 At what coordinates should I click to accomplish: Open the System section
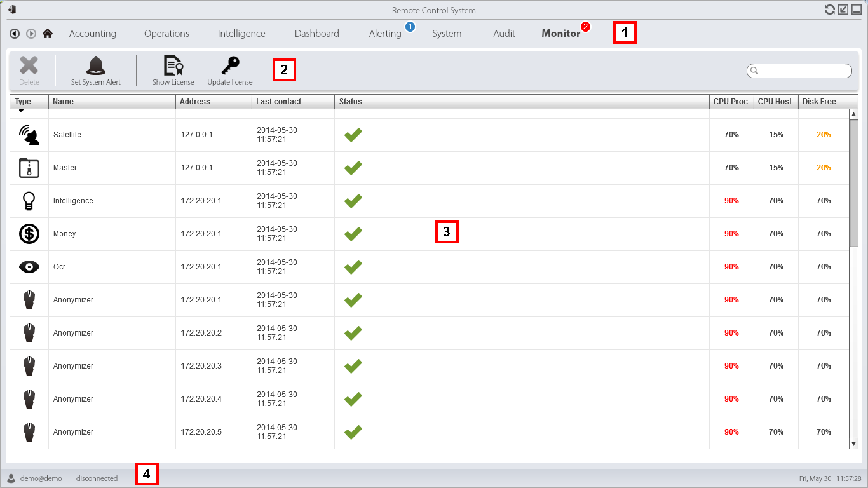coord(447,34)
